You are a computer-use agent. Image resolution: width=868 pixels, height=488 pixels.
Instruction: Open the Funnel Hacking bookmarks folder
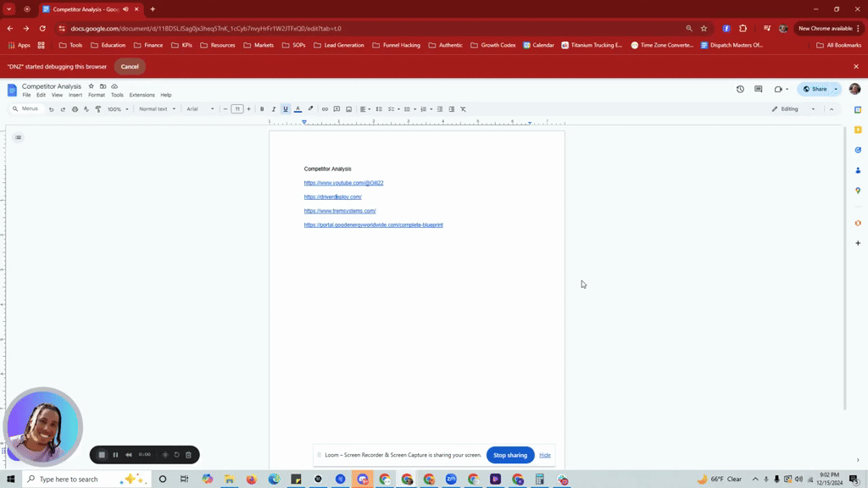(x=397, y=46)
